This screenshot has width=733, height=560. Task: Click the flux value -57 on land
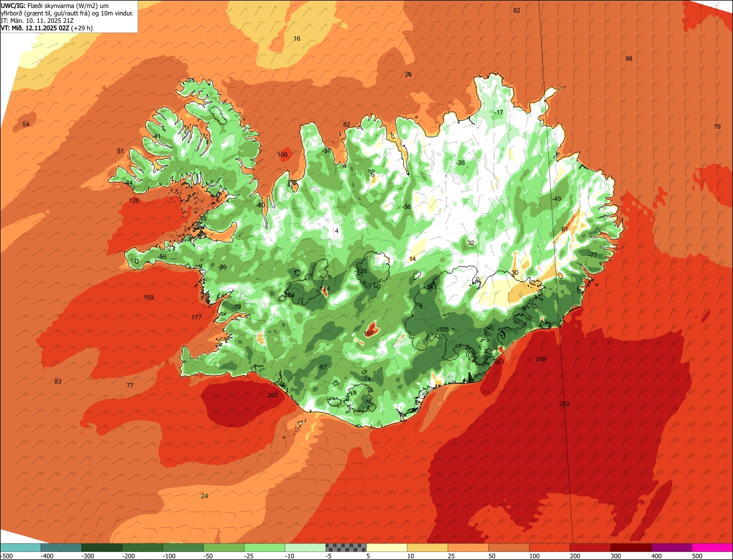click(326, 151)
